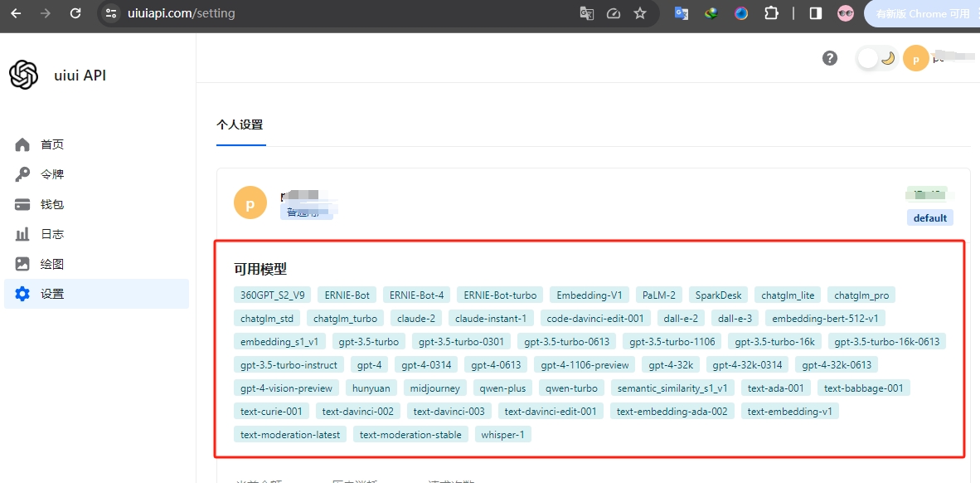The image size is (980, 483).
Task: Click the text-davinci-003 model tag
Action: pos(449,412)
